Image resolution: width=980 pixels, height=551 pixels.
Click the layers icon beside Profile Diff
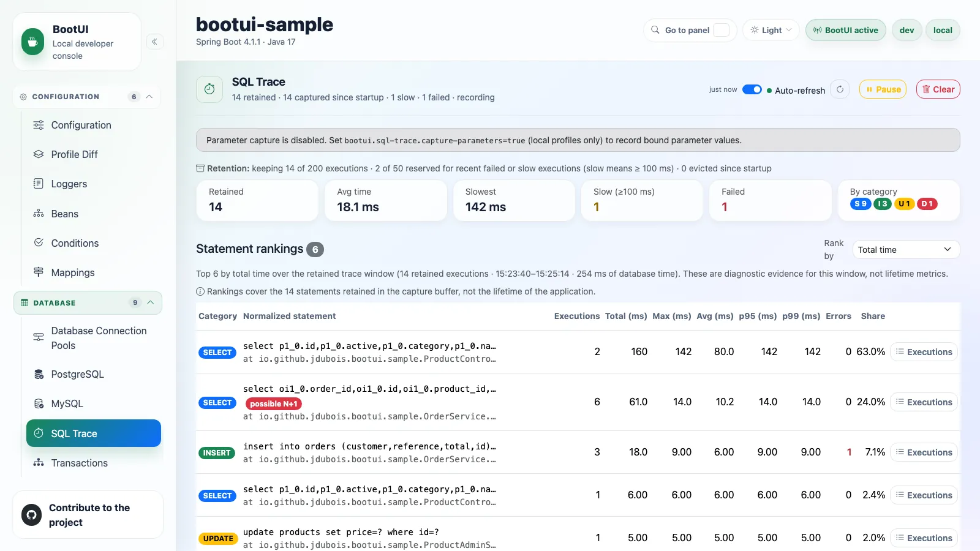point(39,154)
